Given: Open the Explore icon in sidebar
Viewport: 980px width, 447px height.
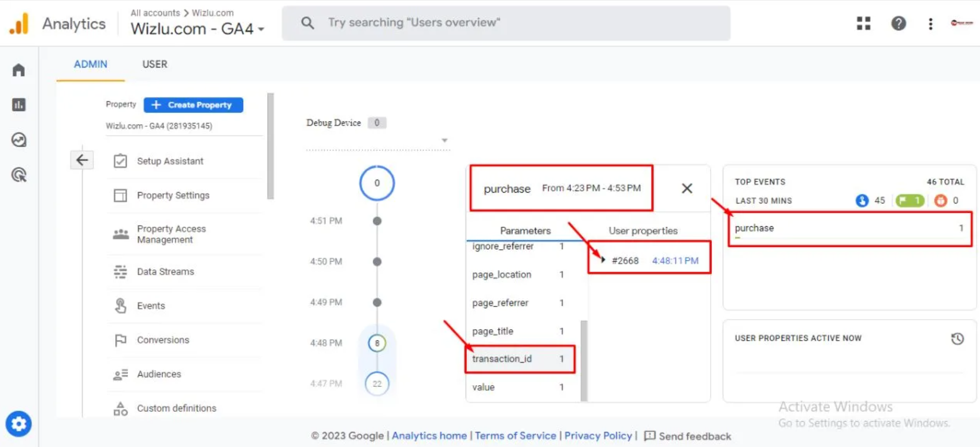Looking at the screenshot, I should pyautogui.click(x=18, y=140).
